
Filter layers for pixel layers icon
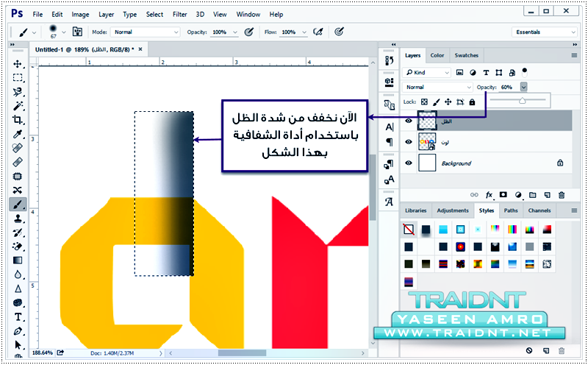pos(459,72)
